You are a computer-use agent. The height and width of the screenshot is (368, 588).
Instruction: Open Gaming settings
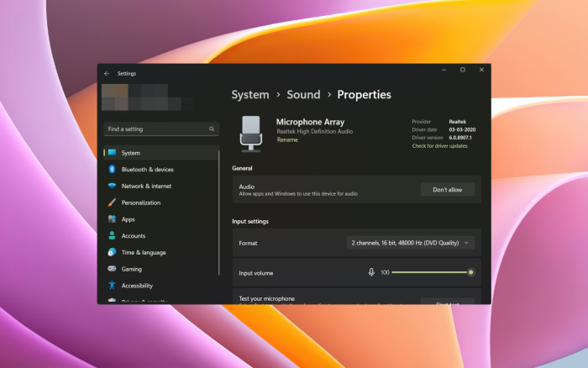pos(161,269)
